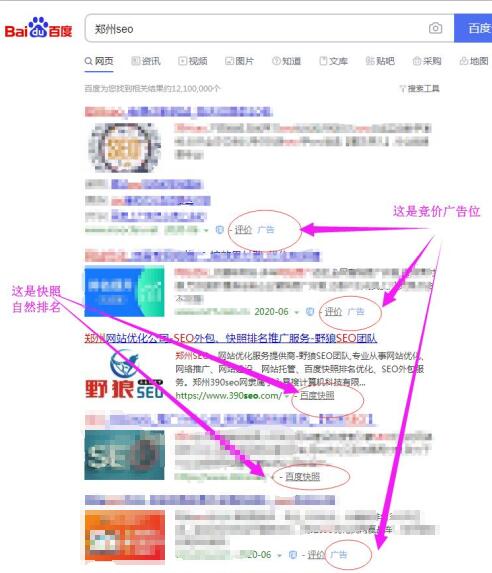Click 评价 link on the first ad
This screenshot has width=492, height=573.
tap(243, 230)
